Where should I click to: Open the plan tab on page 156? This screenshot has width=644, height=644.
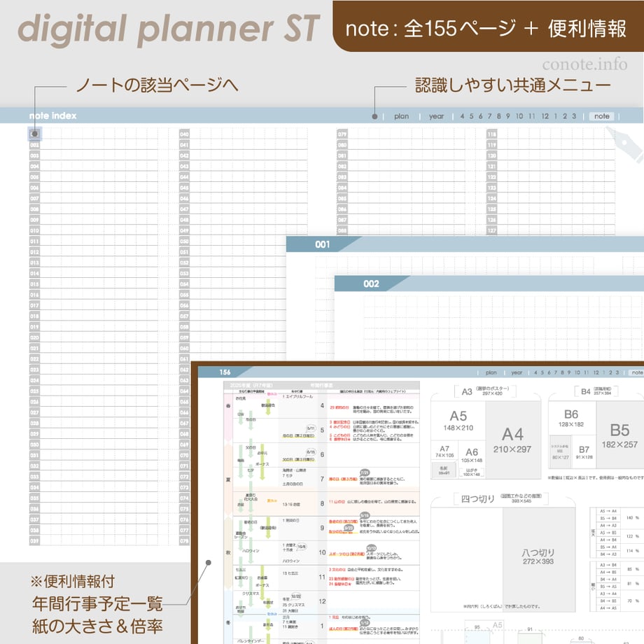[491, 372]
